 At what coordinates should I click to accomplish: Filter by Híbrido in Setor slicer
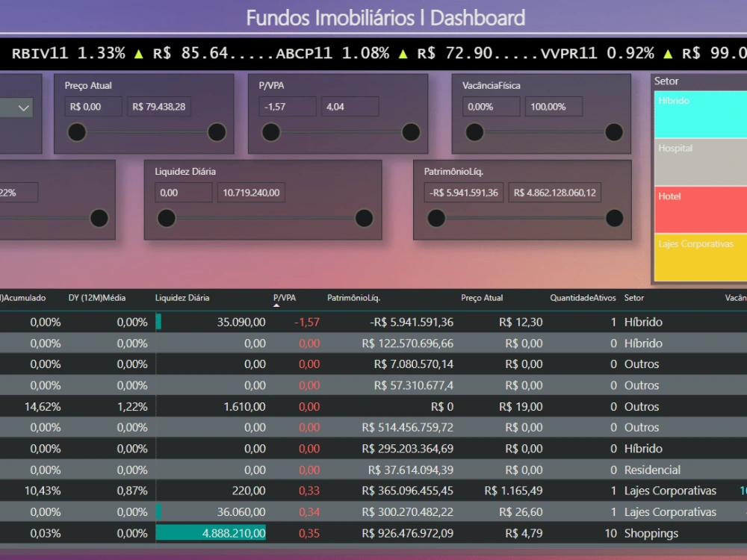pyautogui.click(x=701, y=114)
